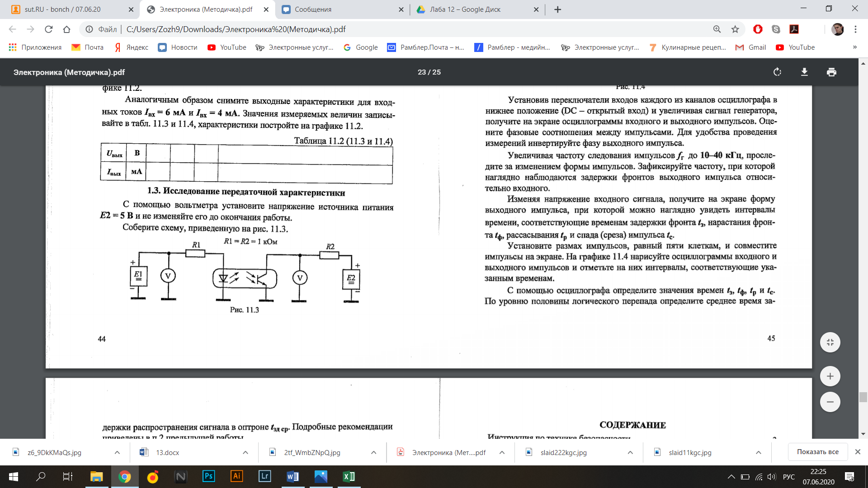Close the Лаба 12 Google Диск tab
The width and height of the screenshot is (868, 488).
(x=536, y=9)
